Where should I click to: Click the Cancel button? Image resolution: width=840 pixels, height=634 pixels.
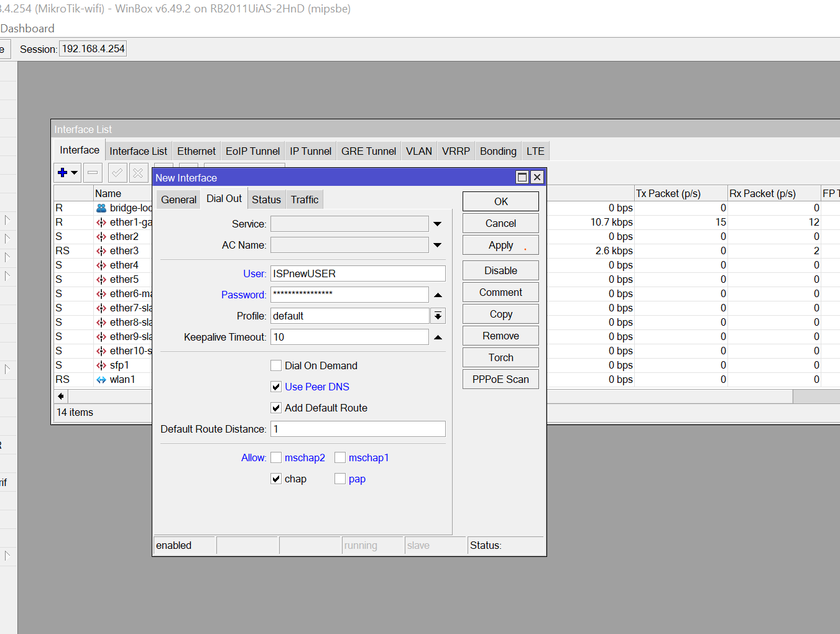point(501,223)
